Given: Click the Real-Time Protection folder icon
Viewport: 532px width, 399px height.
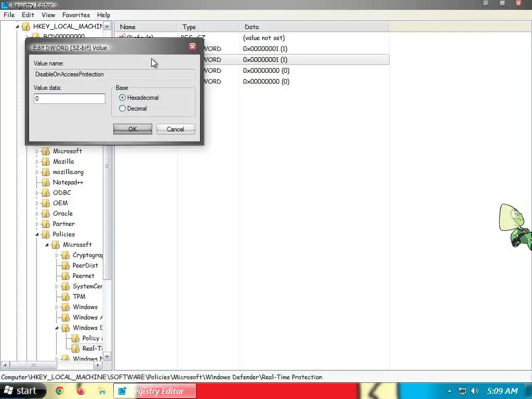Looking at the screenshot, I should pyautogui.click(x=76, y=349).
